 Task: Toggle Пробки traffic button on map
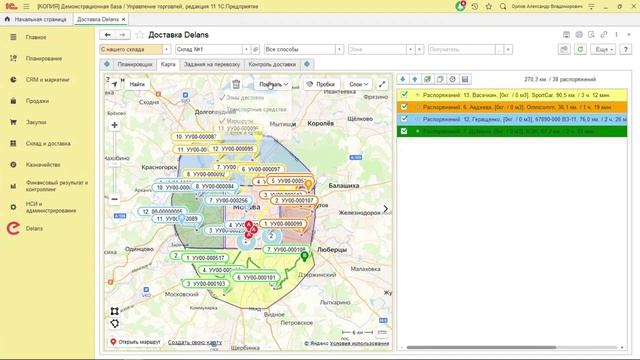[321, 84]
